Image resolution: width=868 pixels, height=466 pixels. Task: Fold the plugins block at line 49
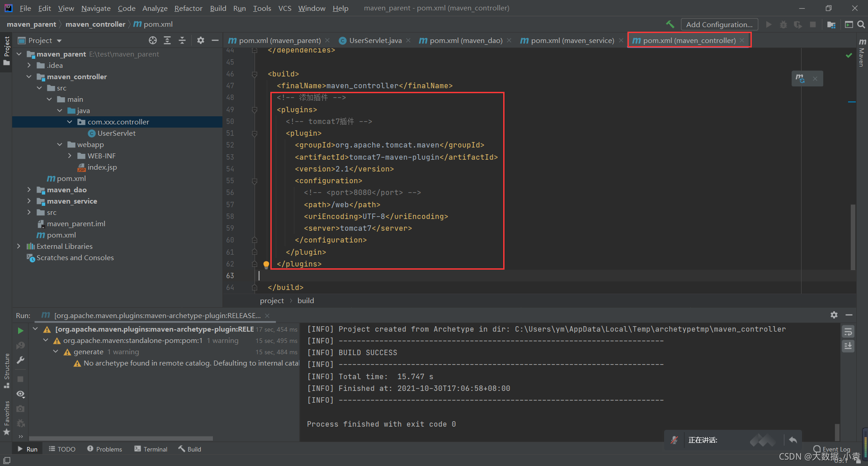coord(255,109)
